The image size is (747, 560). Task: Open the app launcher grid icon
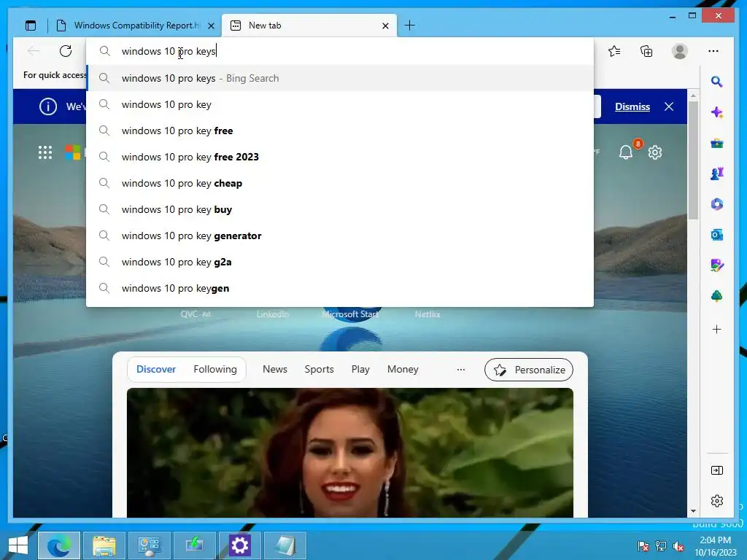click(x=44, y=152)
